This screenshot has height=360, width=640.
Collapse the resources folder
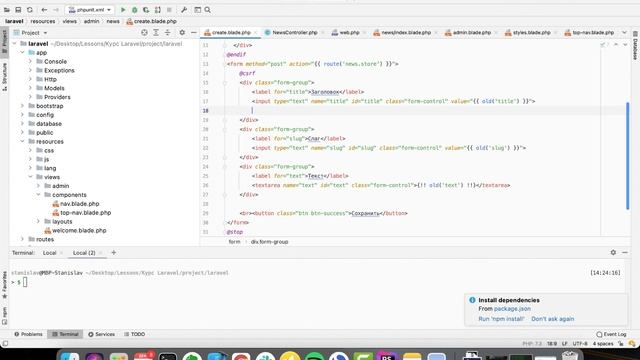23,142
